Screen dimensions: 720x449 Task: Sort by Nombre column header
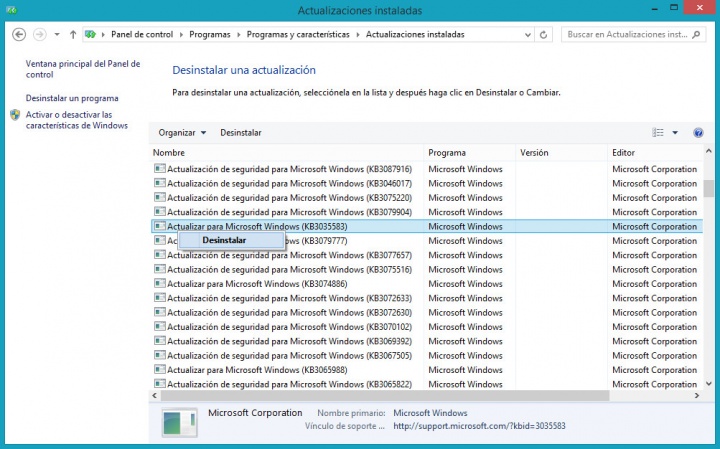[x=287, y=153]
